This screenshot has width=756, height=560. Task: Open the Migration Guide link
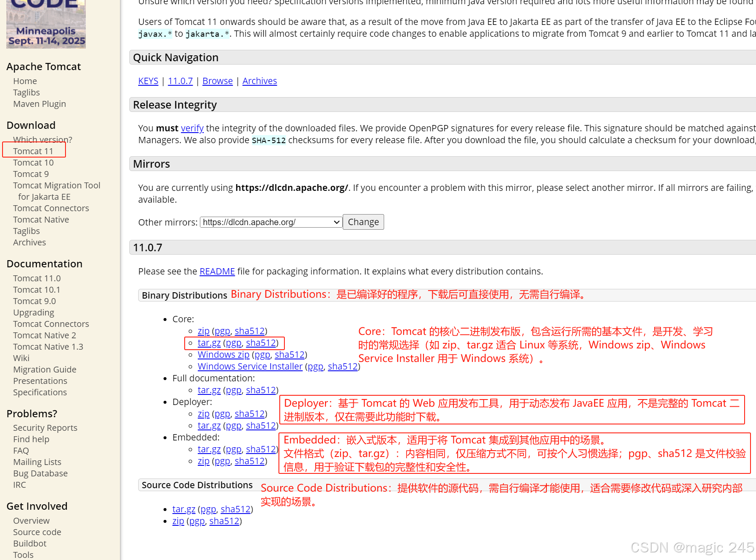coord(45,370)
